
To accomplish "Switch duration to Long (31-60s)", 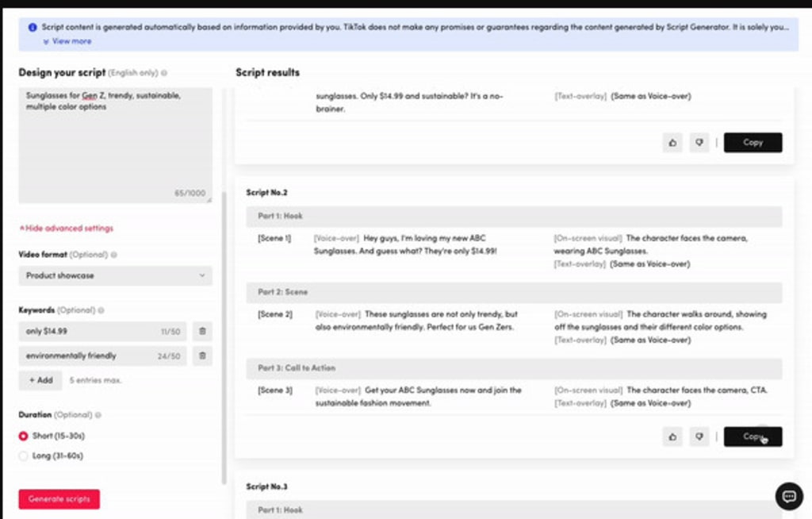I will click(22, 455).
